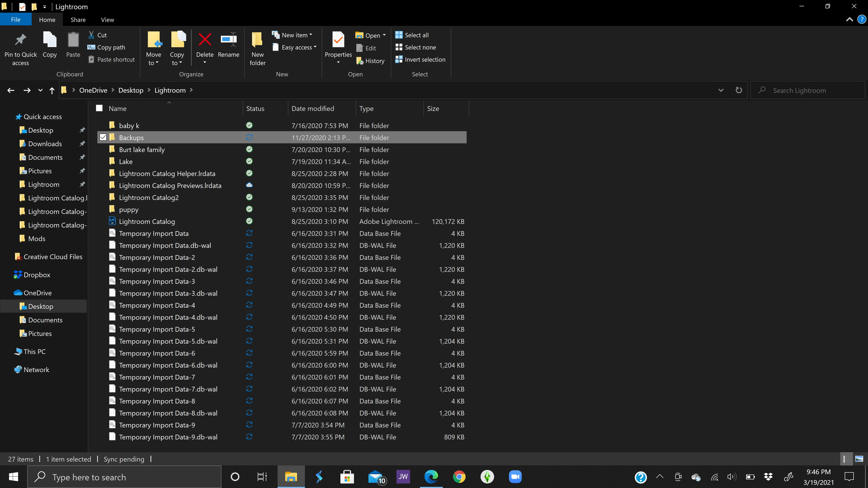Click the Up one level arrow
The image size is (868, 488).
52,90
